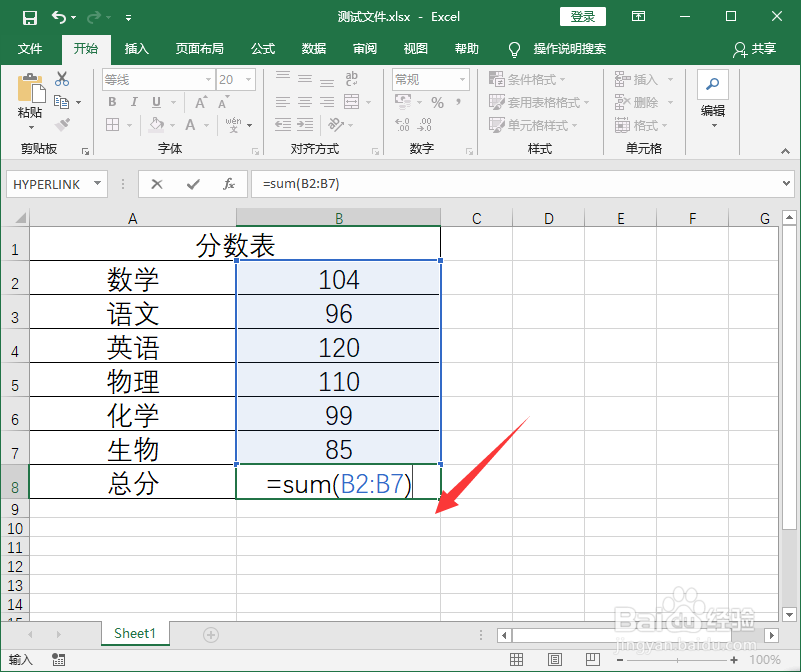Screen dimensions: 801x672
Task: Open Insert Function with the fx icon
Action: 228,184
